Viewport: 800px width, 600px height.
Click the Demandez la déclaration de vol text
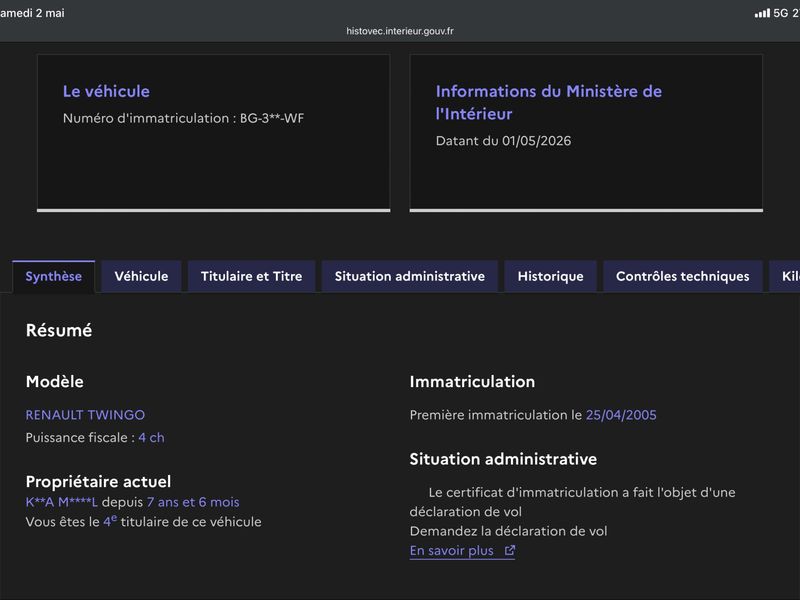(x=509, y=531)
